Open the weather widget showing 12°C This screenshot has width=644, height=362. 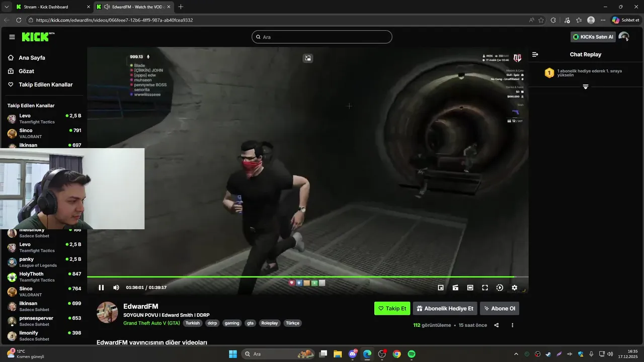[x=25, y=354]
